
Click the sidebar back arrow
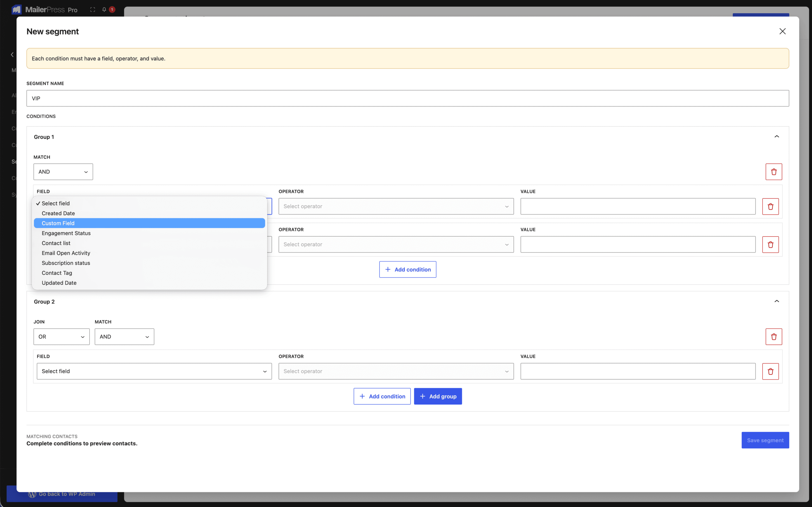point(12,54)
